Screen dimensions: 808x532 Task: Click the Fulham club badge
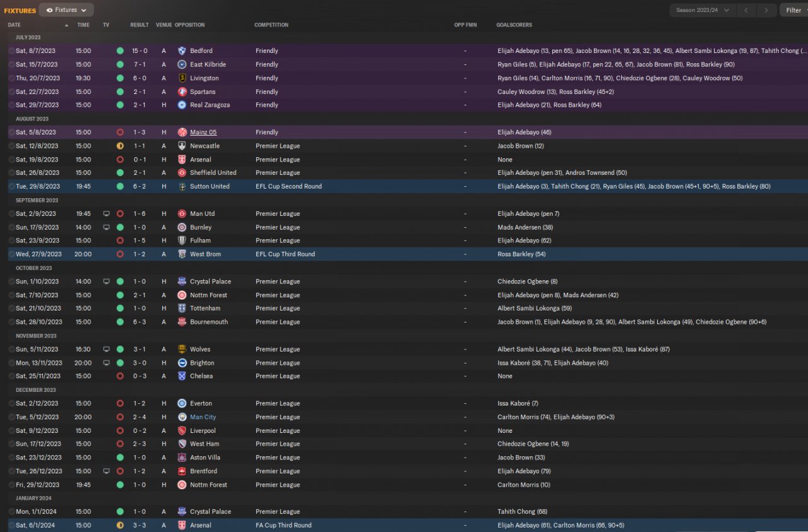pyautogui.click(x=182, y=240)
